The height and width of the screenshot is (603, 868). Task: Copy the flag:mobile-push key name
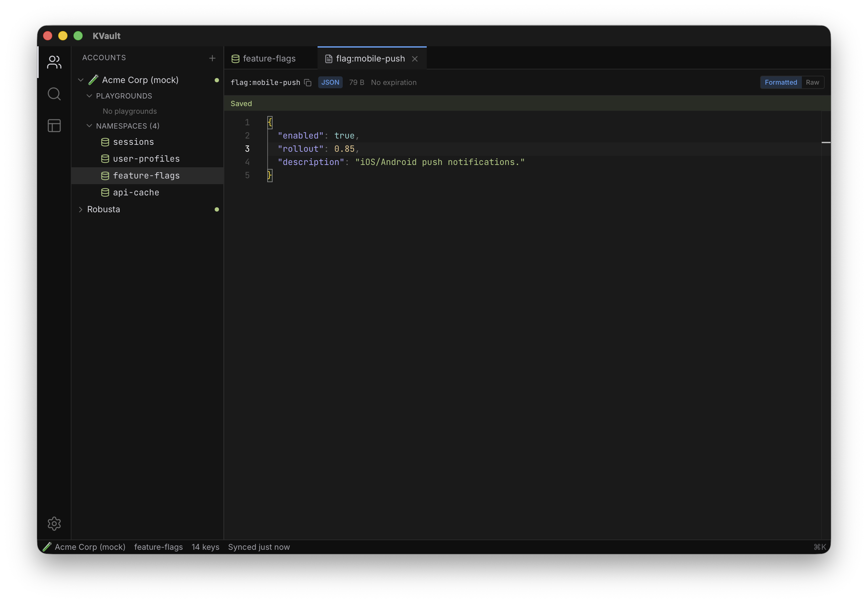pyautogui.click(x=308, y=82)
